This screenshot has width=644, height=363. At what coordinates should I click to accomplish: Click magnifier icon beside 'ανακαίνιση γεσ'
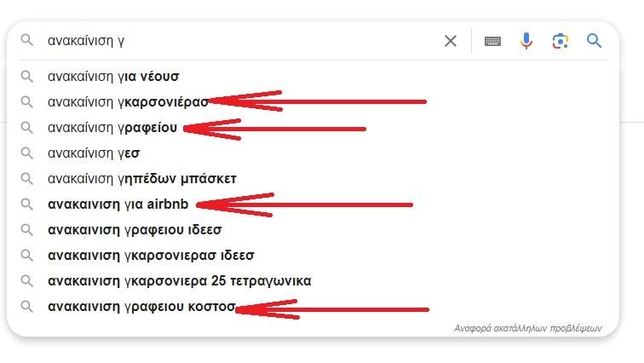pyautogui.click(x=27, y=153)
